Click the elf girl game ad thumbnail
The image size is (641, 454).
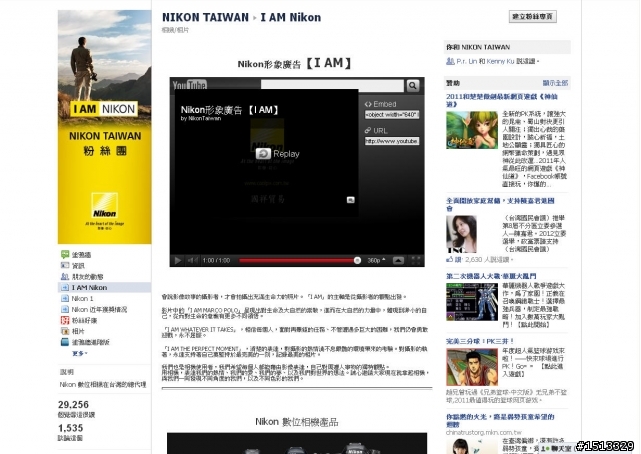point(472,130)
